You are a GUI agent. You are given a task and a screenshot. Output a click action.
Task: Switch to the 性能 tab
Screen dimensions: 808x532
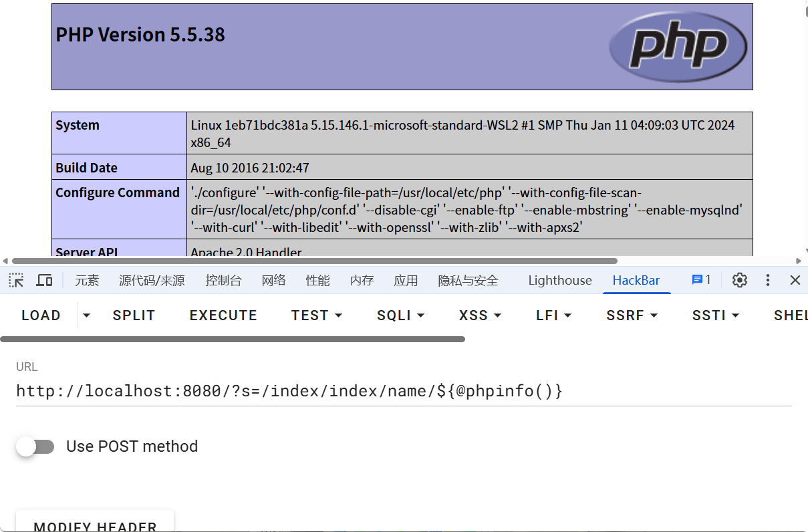pyautogui.click(x=317, y=281)
